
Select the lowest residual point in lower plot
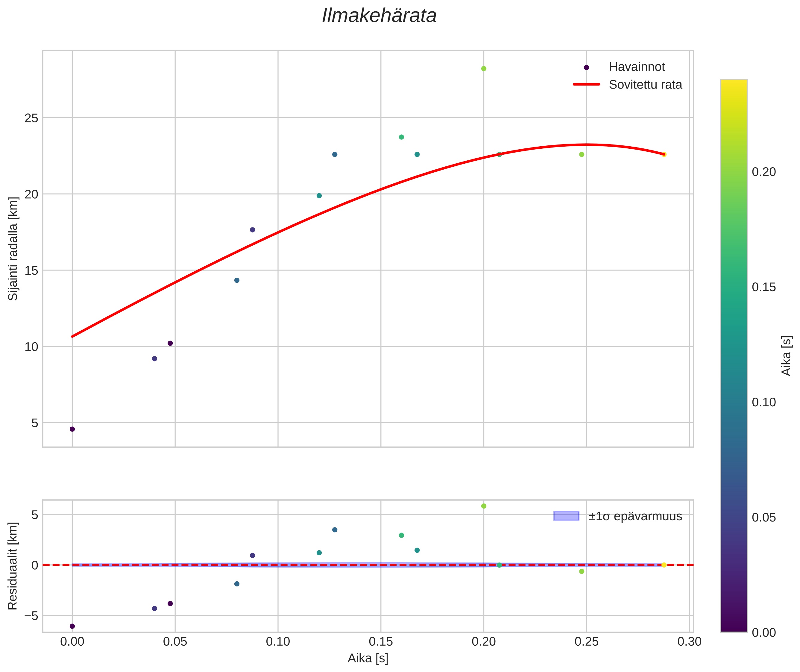[72, 626]
